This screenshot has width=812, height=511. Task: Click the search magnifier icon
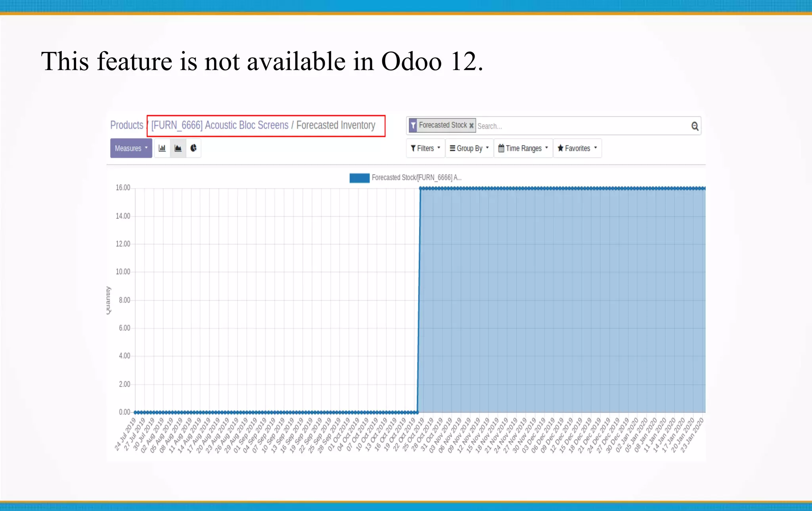coord(695,126)
